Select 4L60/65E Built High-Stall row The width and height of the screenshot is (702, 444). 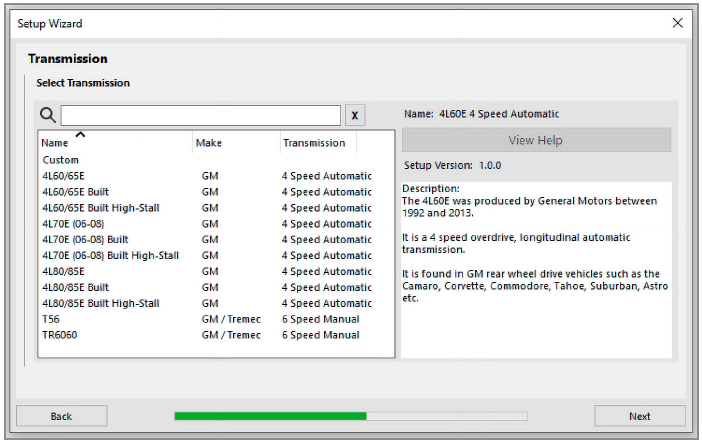216,208
